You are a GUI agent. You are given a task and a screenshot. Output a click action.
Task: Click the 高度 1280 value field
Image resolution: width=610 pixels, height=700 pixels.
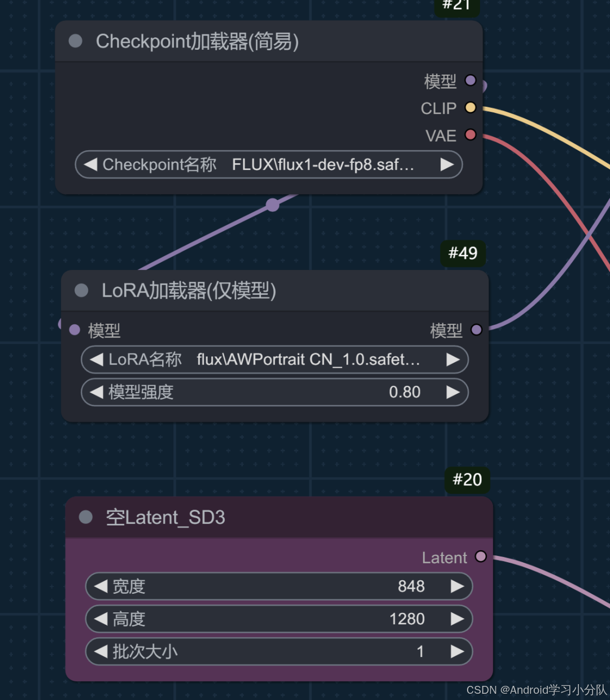279,619
